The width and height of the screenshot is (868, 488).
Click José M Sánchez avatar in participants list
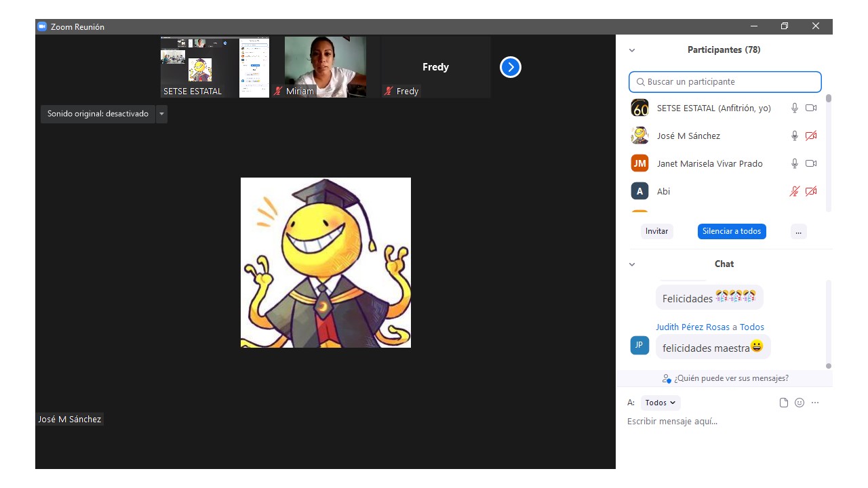[x=639, y=136]
